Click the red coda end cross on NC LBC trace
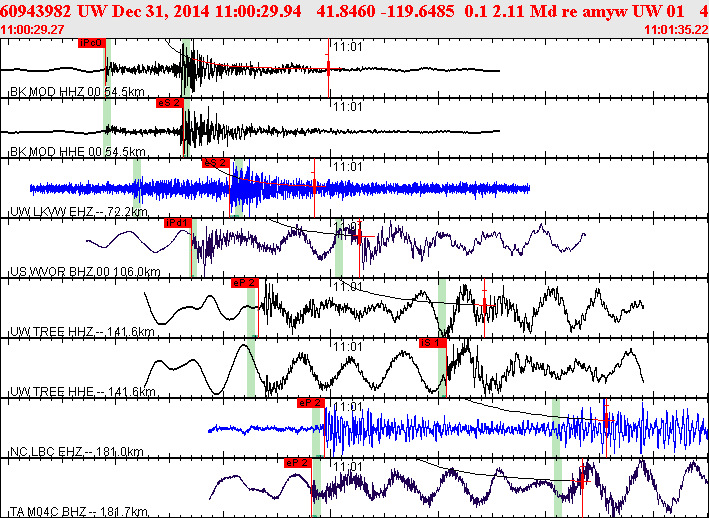The height and width of the screenshot is (518, 709). (606, 420)
